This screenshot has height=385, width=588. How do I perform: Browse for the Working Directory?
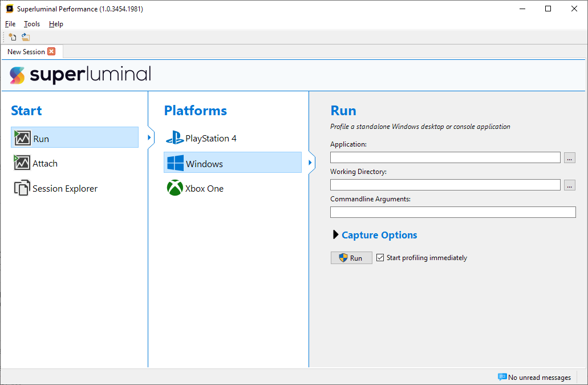point(569,185)
